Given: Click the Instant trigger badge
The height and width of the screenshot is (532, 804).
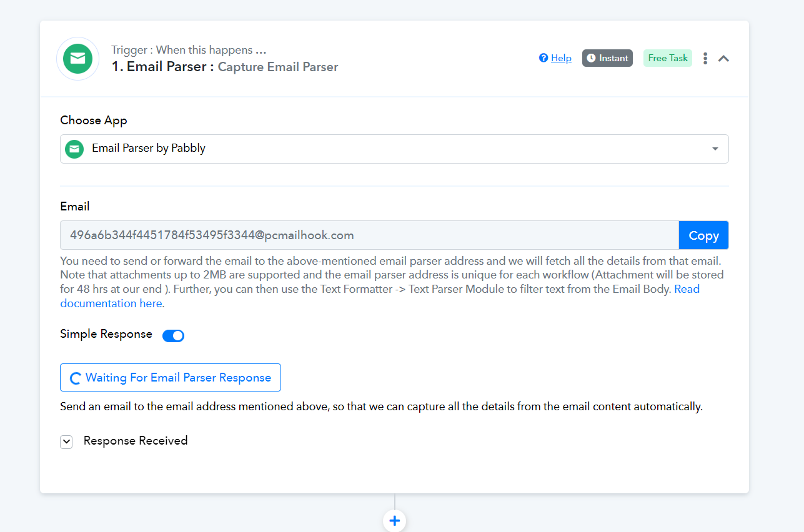Looking at the screenshot, I should (x=607, y=58).
